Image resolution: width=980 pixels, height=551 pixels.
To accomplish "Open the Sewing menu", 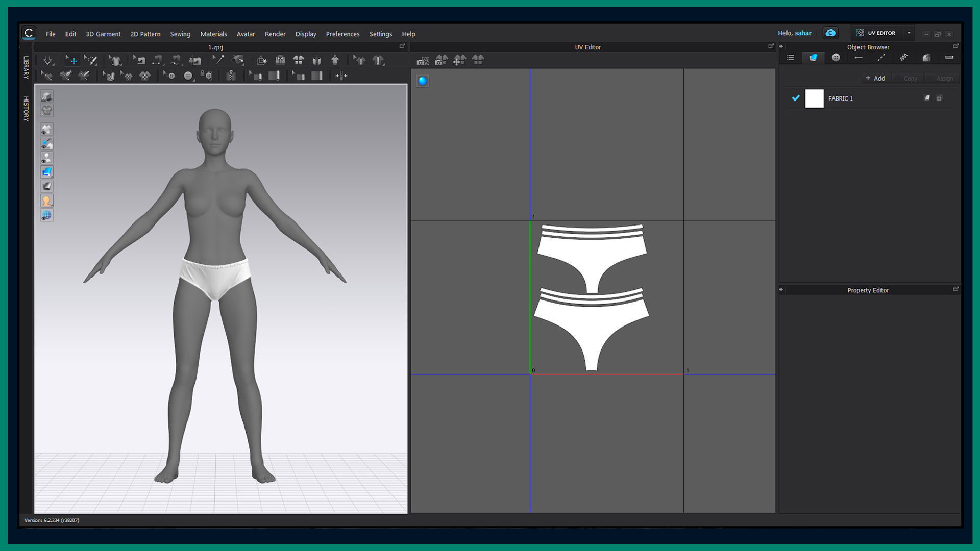I will (x=180, y=34).
